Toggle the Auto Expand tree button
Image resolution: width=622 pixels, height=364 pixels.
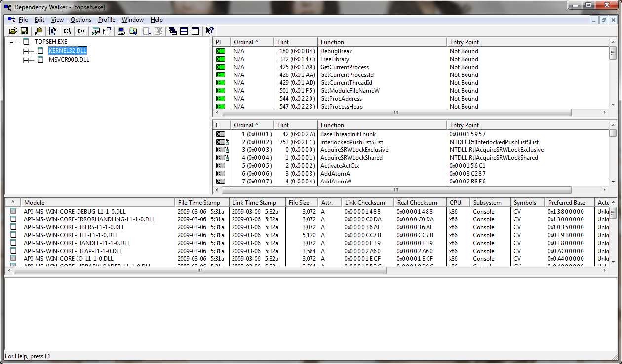(52, 31)
